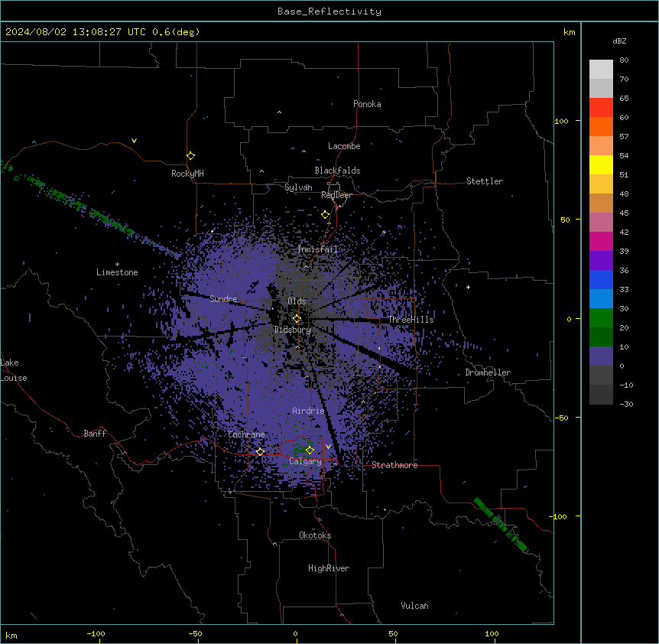Pick the bright green 30 dBZ legend swatch
Screen dimensions: 659x644
(x=601, y=318)
